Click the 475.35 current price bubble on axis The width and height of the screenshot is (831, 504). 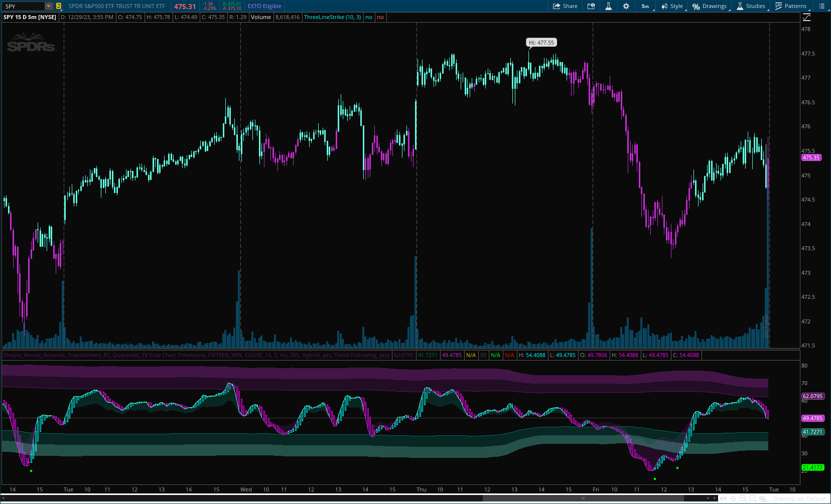point(811,157)
